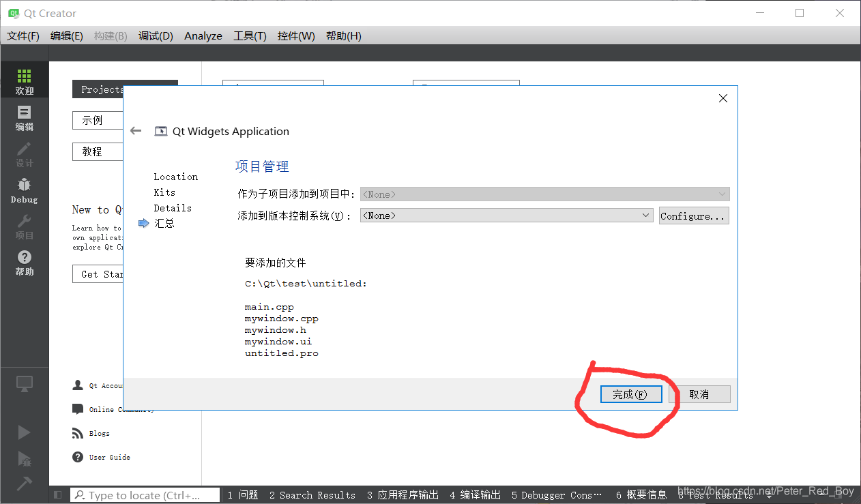The width and height of the screenshot is (861, 504).
Task: Click the 项目管理 heading
Action: point(262,166)
